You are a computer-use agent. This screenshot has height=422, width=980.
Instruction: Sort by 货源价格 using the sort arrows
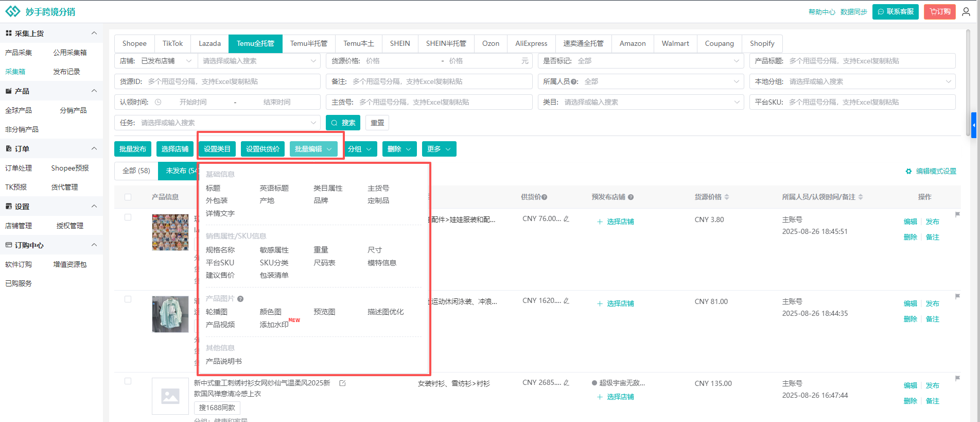[x=727, y=197]
